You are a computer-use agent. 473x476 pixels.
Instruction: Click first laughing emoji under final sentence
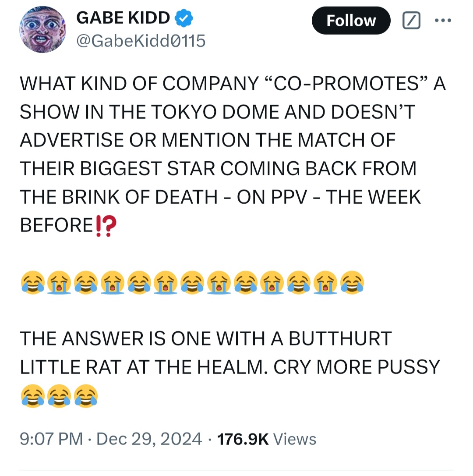(32, 395)
